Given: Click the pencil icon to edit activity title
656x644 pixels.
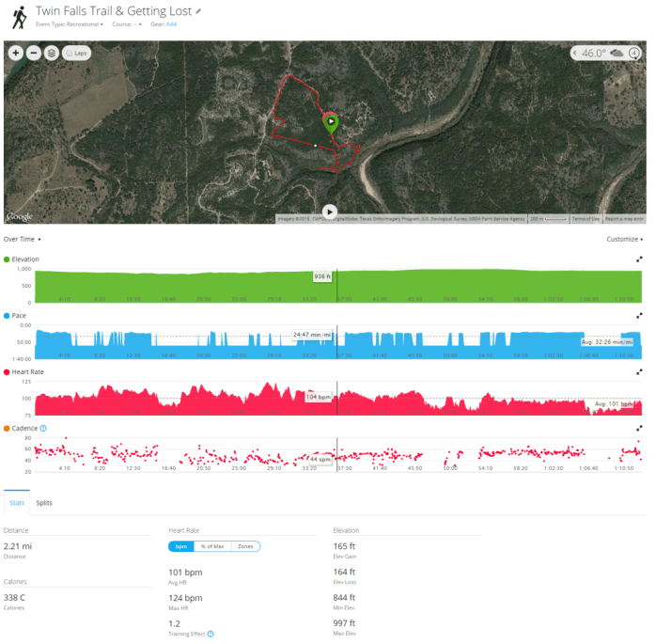Looking at the screenshot, I should pos(198,11).
